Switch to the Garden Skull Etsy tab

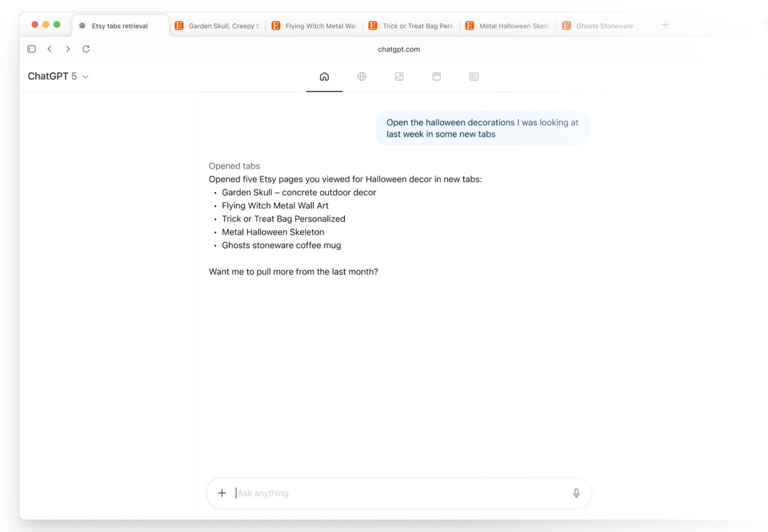[x=216, y=25]
